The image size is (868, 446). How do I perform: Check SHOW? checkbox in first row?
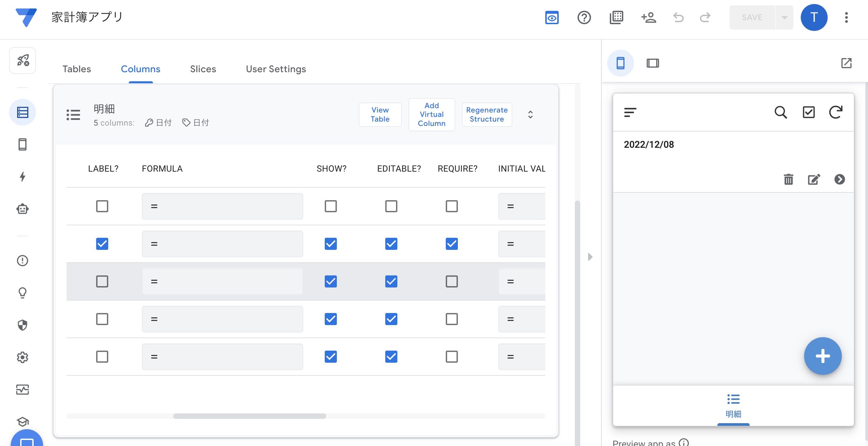(330, 206)
